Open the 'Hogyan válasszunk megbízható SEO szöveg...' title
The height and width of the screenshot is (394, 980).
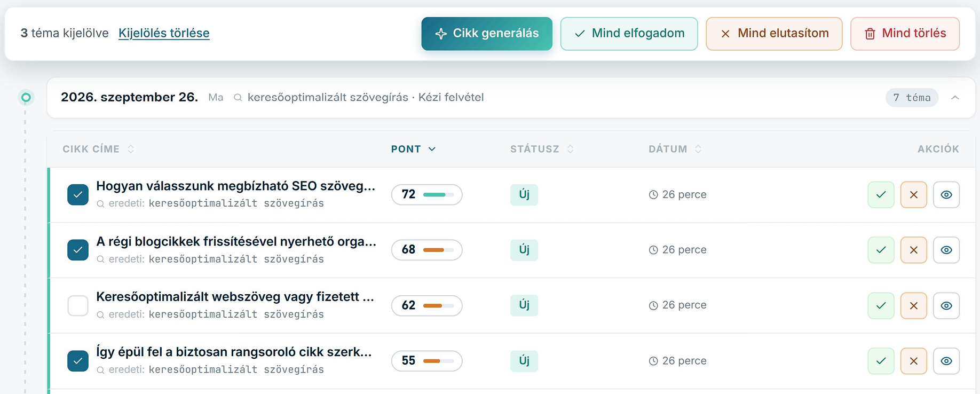click(x=235, y=186)
